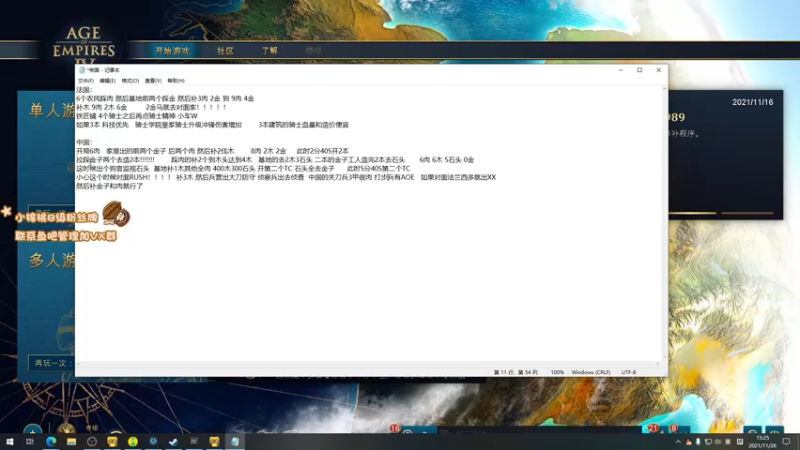Open the circular app icon beside File Explorer
800x450 pixels.
pos(92,441)
